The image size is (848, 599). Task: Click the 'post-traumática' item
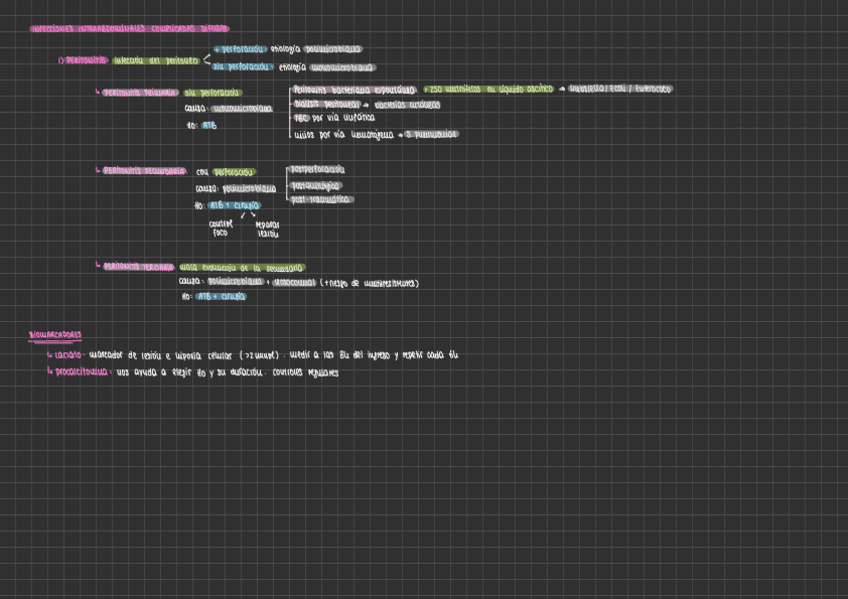coord(321,199)
